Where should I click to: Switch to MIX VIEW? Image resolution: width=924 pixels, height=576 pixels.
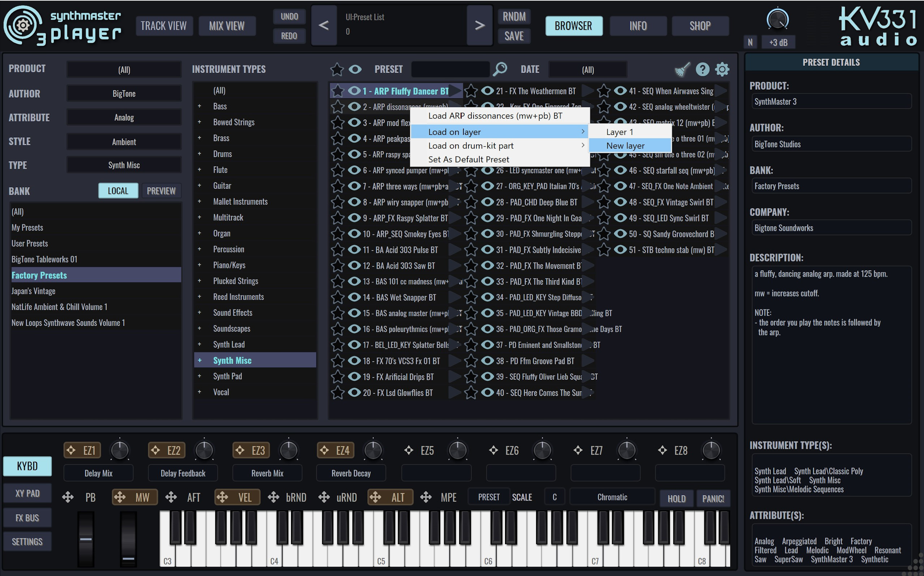point(227,26)
